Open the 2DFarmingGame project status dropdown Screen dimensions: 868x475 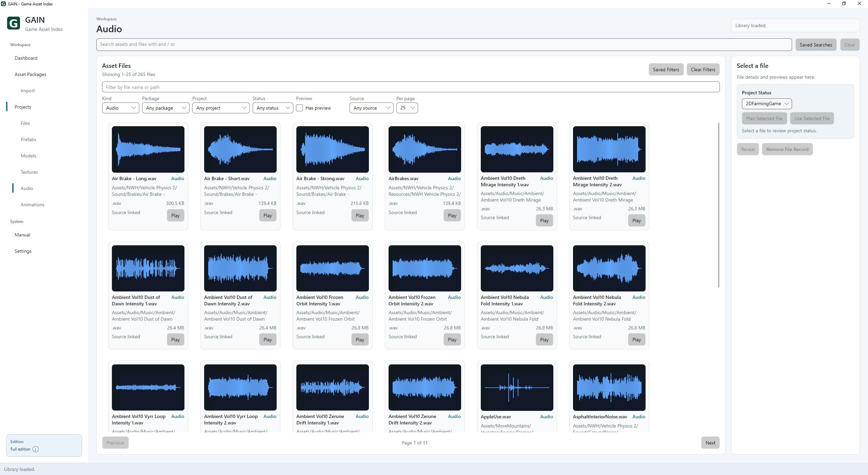[767, 104]
